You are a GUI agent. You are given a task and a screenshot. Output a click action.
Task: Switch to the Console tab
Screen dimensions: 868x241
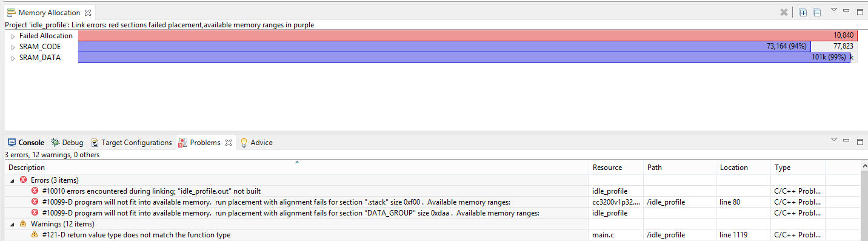click(25, 143)
